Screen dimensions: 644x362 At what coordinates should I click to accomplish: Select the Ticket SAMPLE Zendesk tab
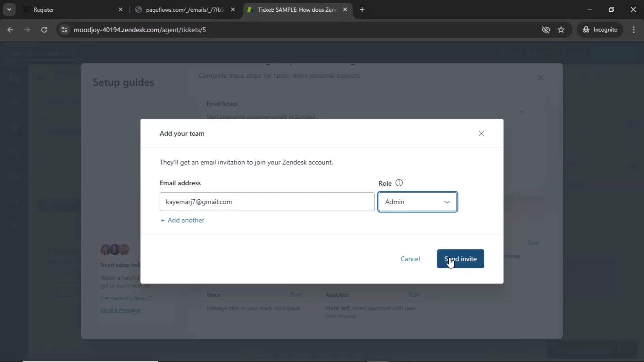297,10
